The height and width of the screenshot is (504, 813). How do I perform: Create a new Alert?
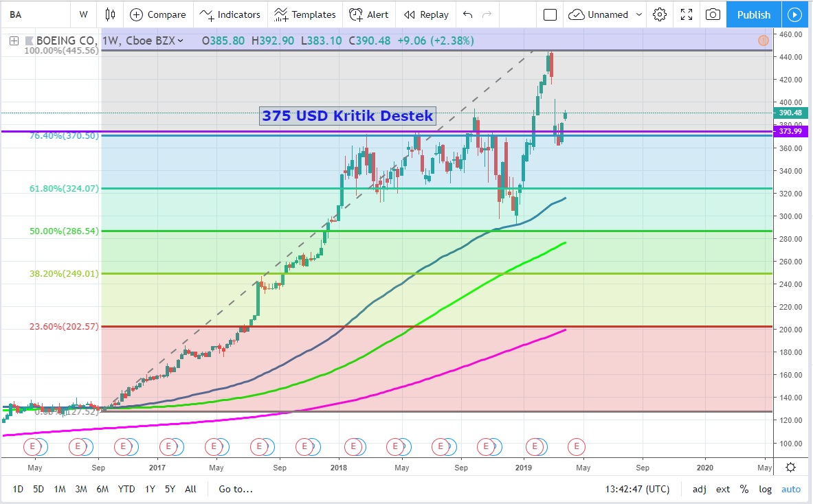coord(368,14)
